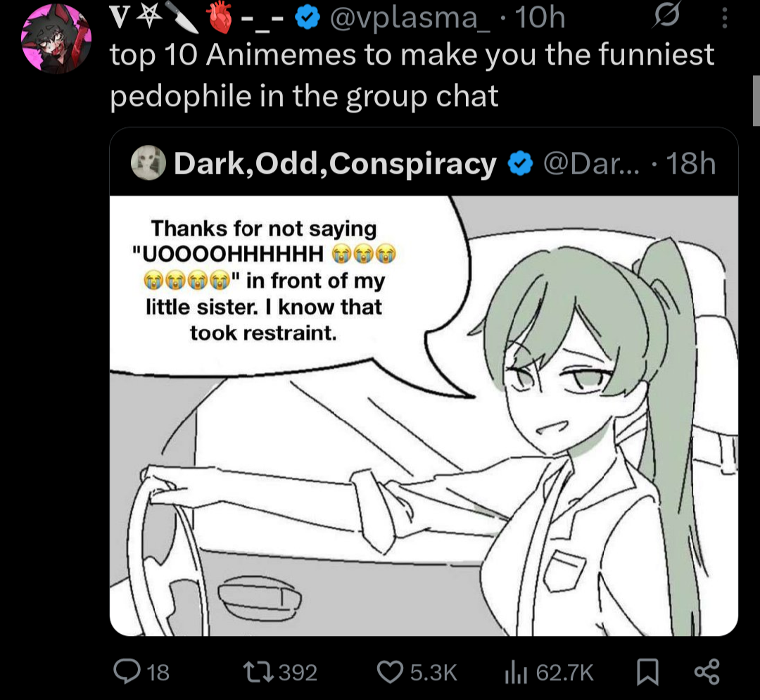Repost the tweet using the retweet arrows
Image resolution: width=760 pixels, height=700 pixels.
[x=259, y=673]
